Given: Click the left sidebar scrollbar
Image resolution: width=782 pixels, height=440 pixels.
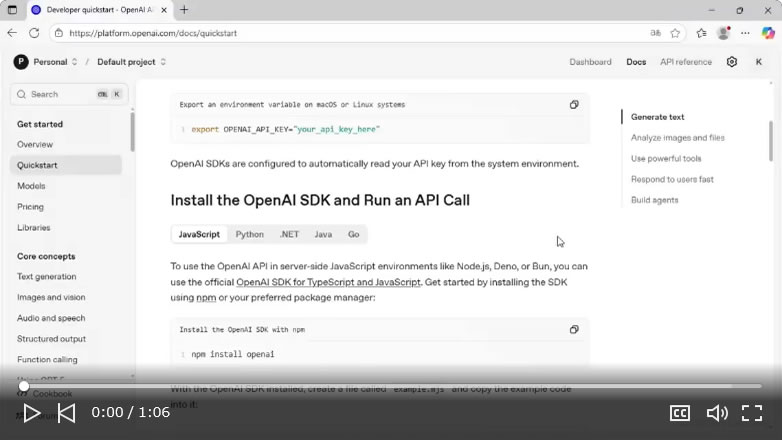Looking at the screenshot, I should tap(132, 132).
